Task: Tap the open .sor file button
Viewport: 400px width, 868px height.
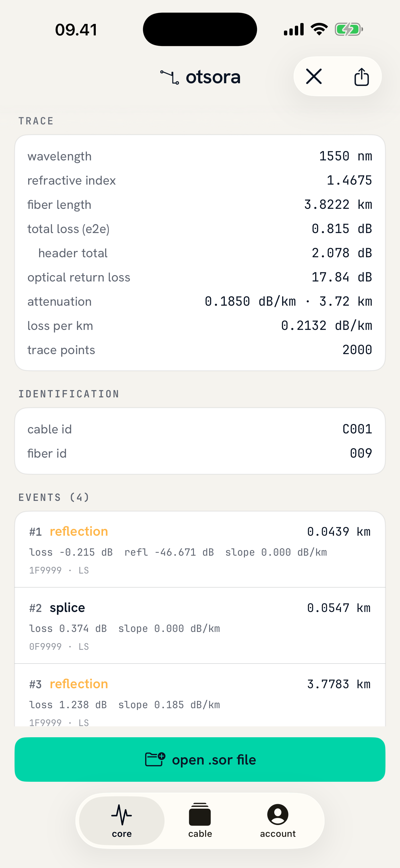Action: tap(200, 760)
